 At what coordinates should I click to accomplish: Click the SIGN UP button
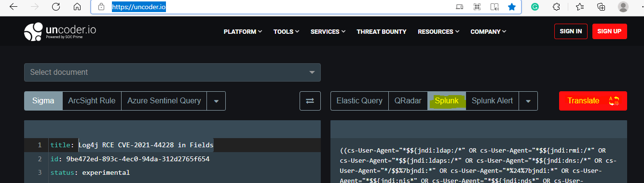coord(609,31)
